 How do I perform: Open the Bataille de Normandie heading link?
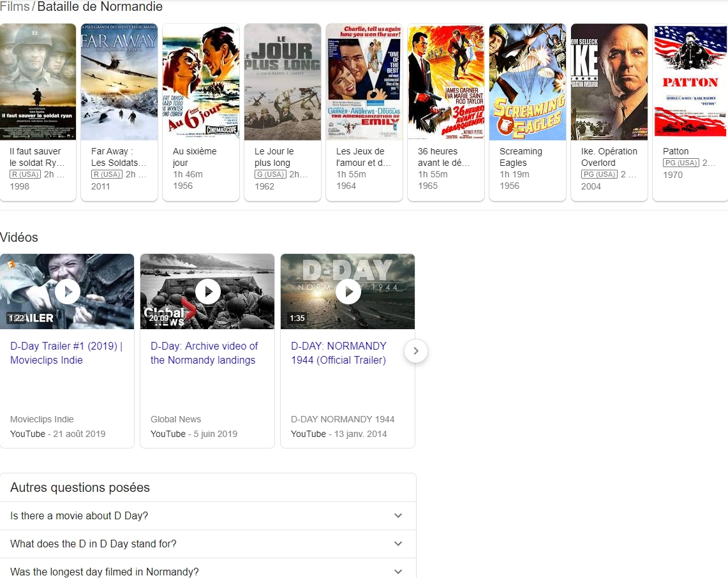click(100, 6)
